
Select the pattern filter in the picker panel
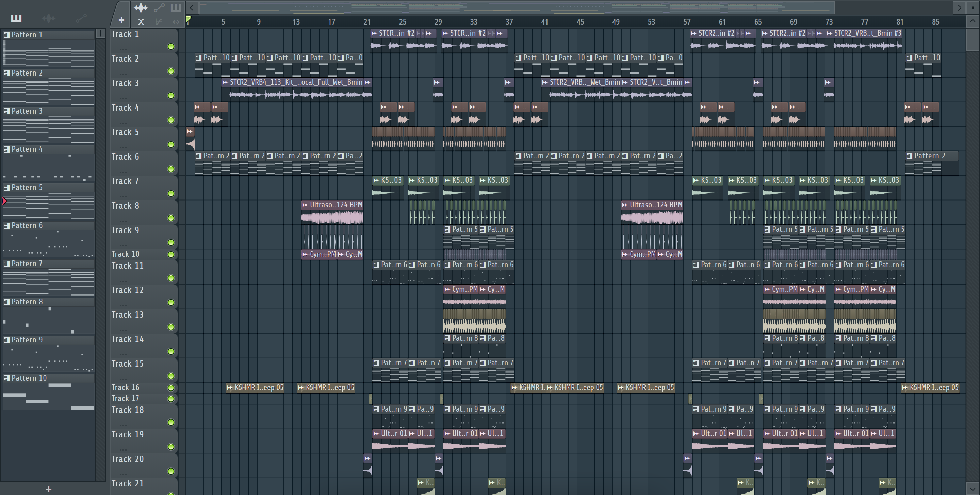tap(16, 18)
